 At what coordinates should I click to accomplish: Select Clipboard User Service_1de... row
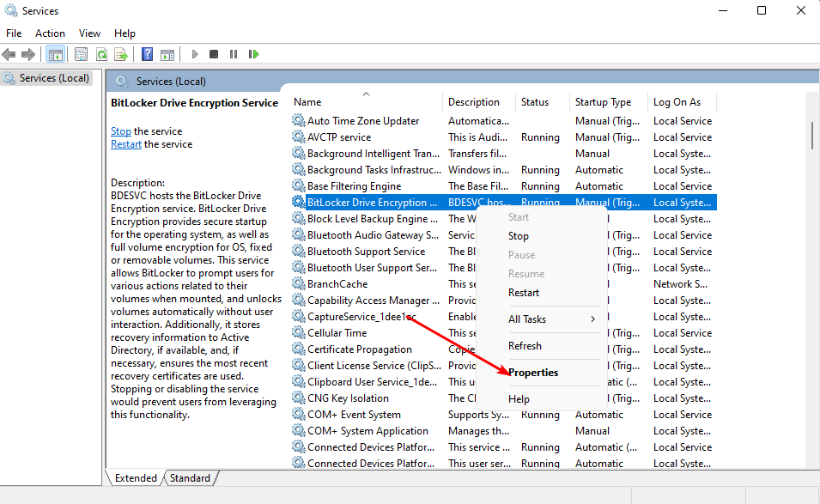pos(372,382)
